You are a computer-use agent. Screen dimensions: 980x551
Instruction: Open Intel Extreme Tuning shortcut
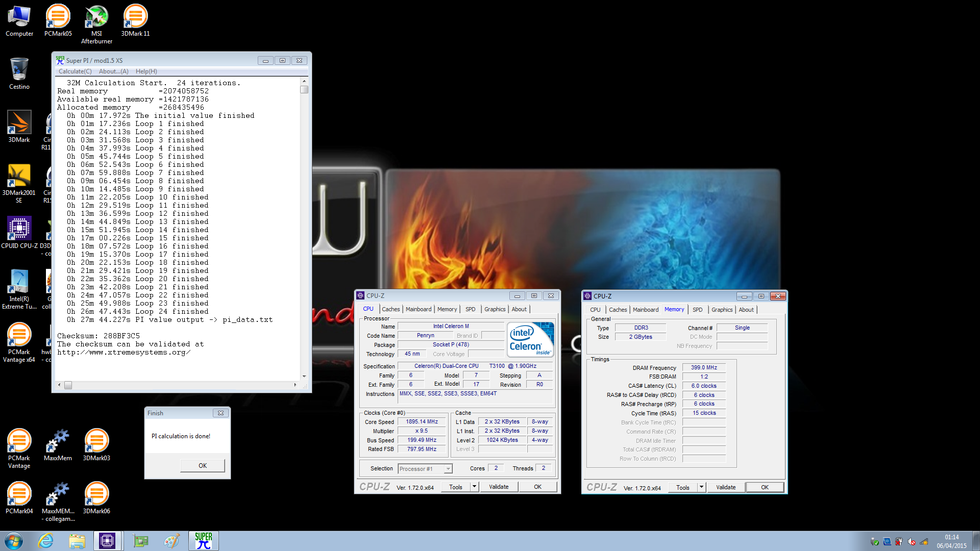click(19, 290)
